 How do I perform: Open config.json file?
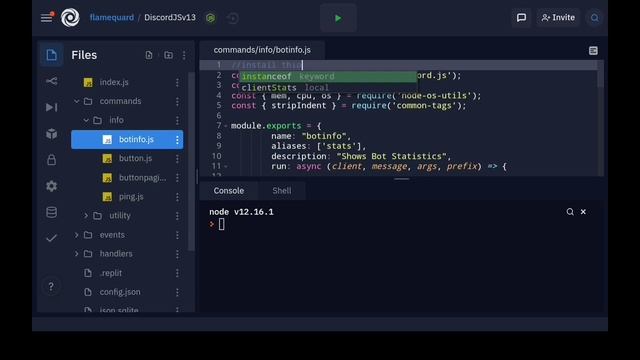coord(120,292)
